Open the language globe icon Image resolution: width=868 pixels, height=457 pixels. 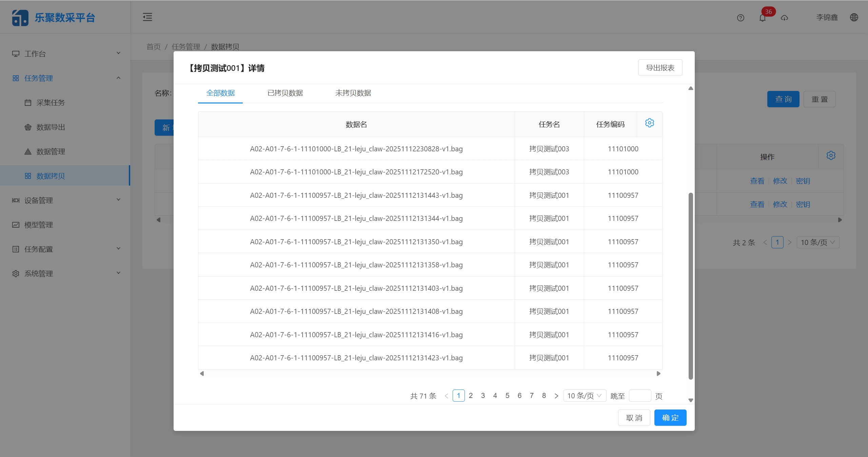pos(854,17)
